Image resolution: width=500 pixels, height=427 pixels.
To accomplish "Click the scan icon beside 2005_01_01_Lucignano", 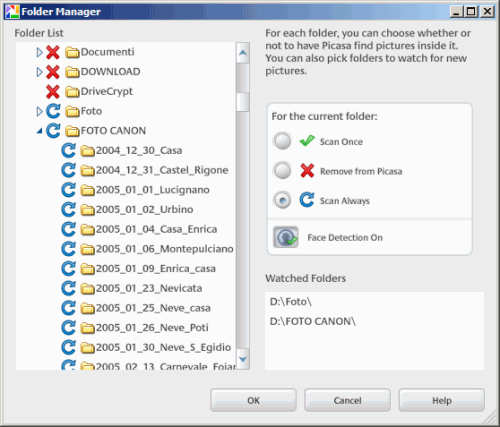I will (69, 190).
